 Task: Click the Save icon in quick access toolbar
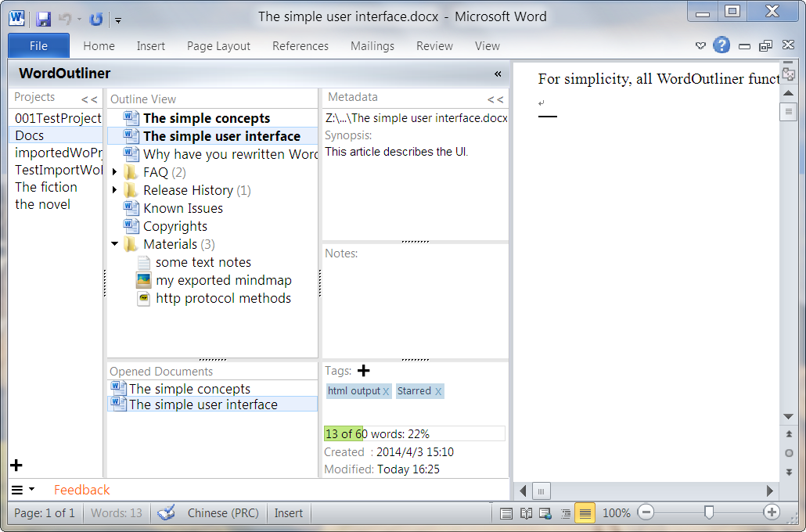44,19
